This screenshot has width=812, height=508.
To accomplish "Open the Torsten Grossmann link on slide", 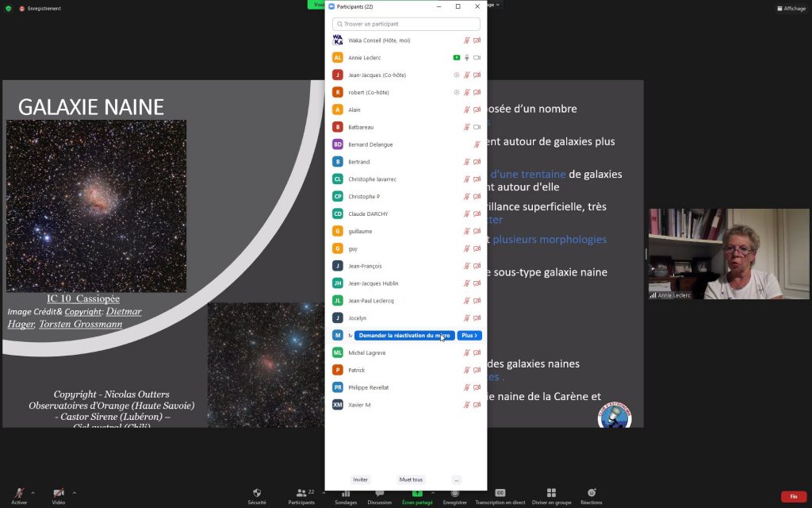I will click(81, 324).
